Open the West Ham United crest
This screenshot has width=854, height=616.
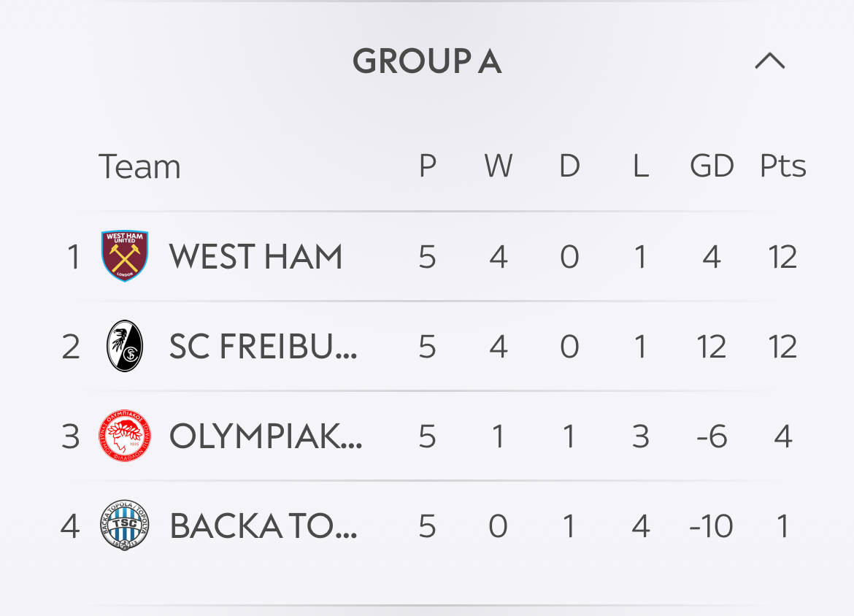click(x=125, y=255)
